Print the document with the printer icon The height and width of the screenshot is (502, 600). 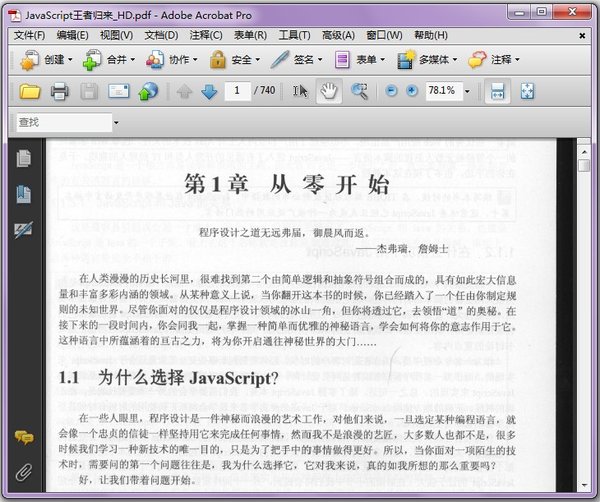(60, 91)
